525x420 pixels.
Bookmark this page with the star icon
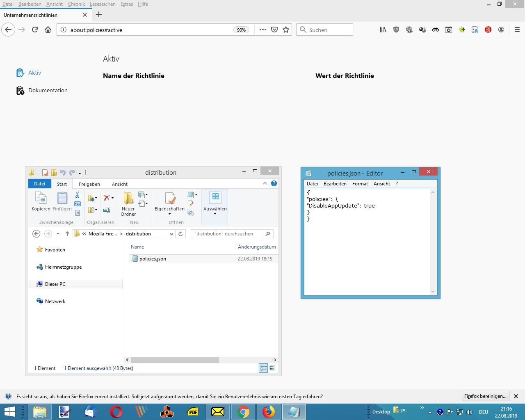point(286,30)
